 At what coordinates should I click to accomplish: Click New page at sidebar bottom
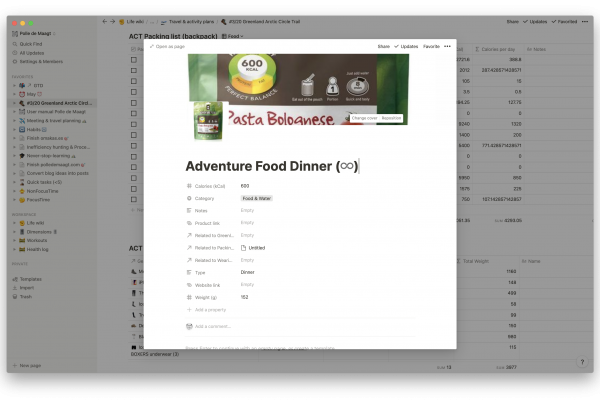(x=27, y=365)
